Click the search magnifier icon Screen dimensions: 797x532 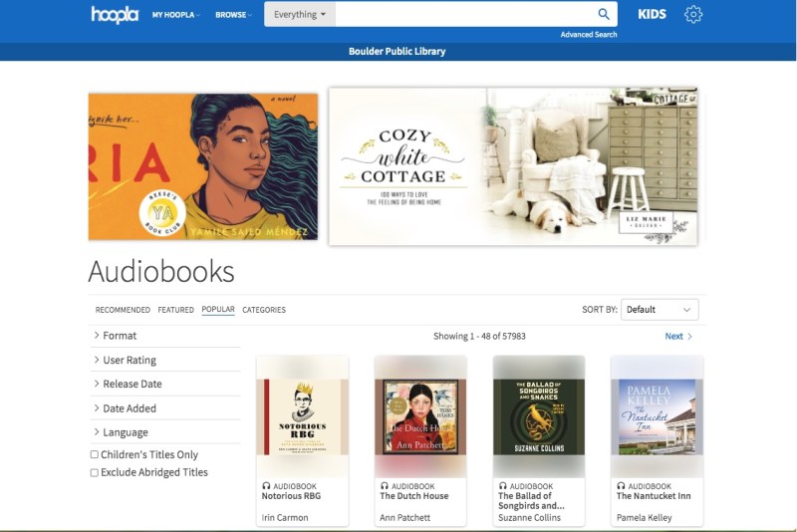point(604,14)
